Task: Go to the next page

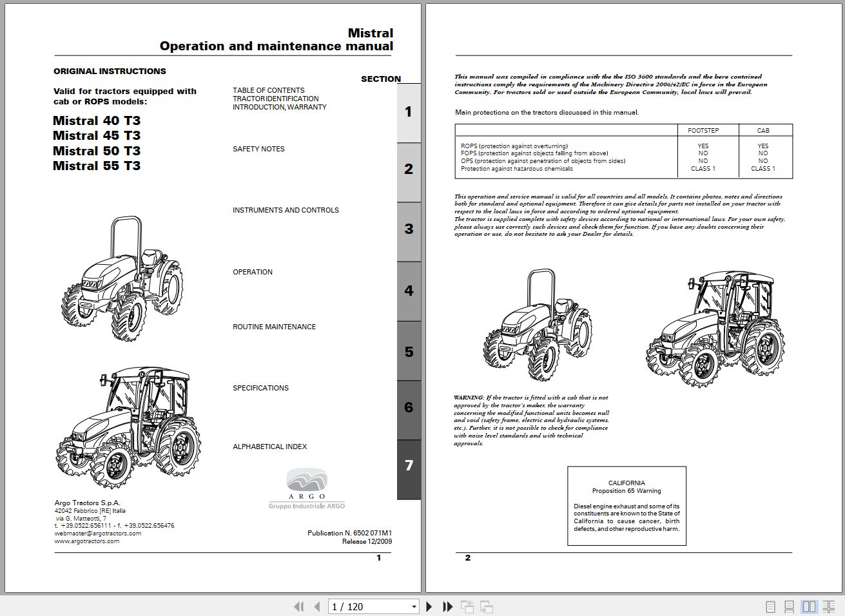Action: (429, 606)
